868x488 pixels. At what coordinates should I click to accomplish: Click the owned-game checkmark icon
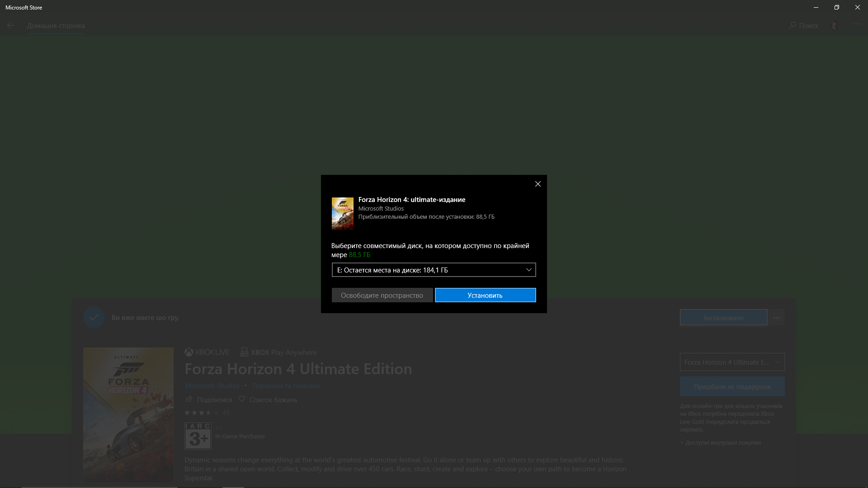click(94, 317)
